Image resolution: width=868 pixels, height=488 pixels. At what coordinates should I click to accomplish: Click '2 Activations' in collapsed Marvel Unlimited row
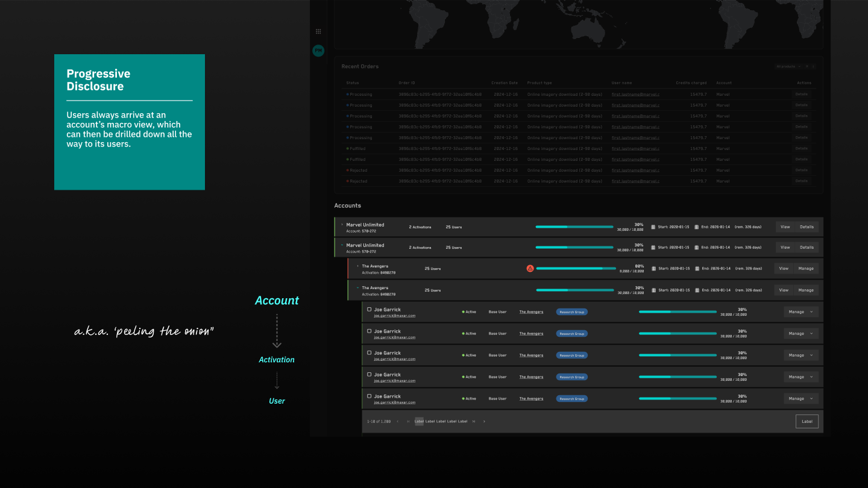420,227
